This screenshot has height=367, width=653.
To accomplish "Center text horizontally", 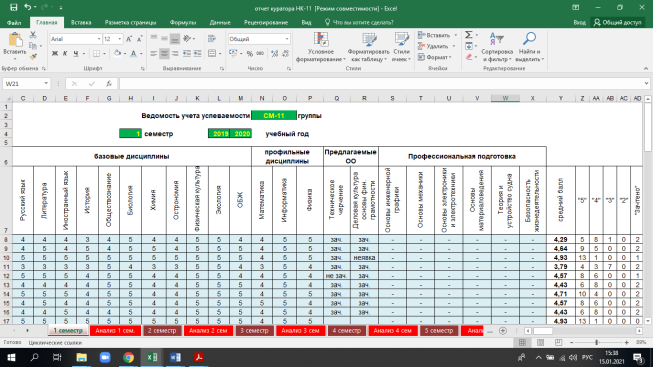I will pos(164,53).
